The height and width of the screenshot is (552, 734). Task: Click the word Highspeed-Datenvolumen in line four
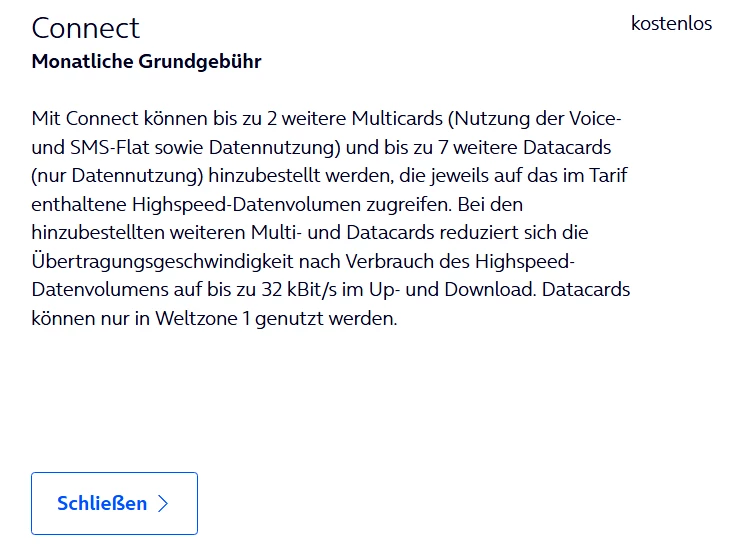click(247, 205)
